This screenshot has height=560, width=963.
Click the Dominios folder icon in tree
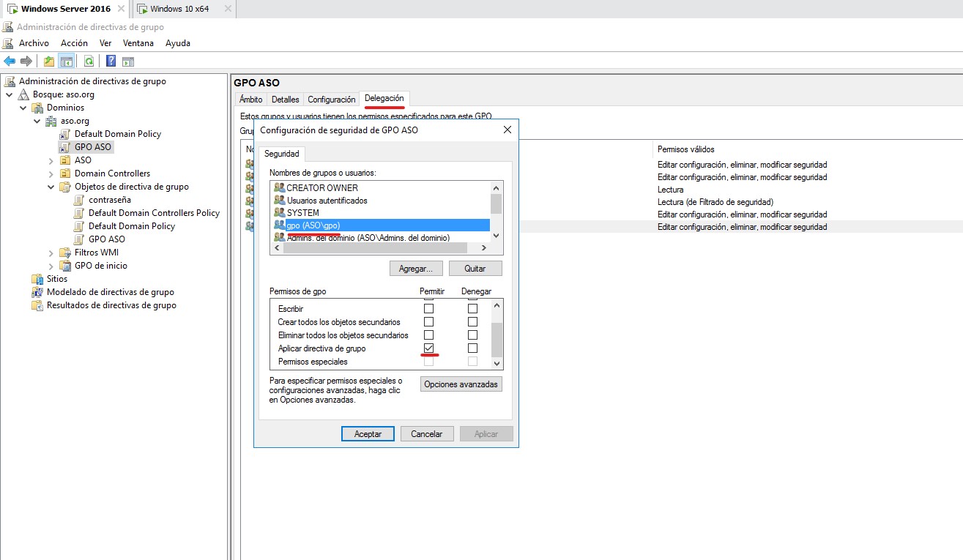[37, 108]
